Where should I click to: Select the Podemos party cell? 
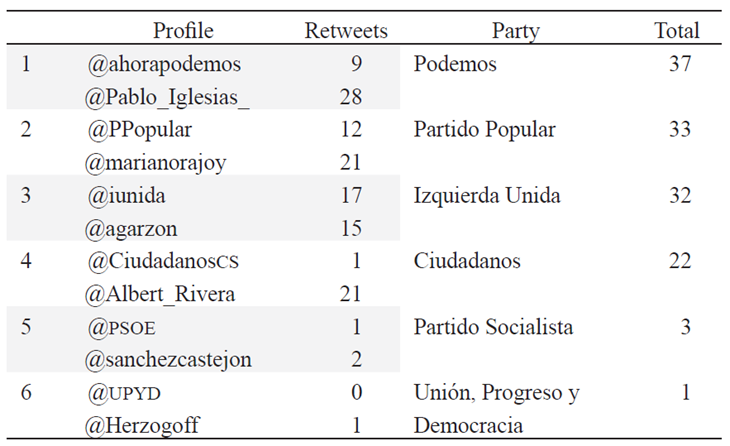point(455,66)
